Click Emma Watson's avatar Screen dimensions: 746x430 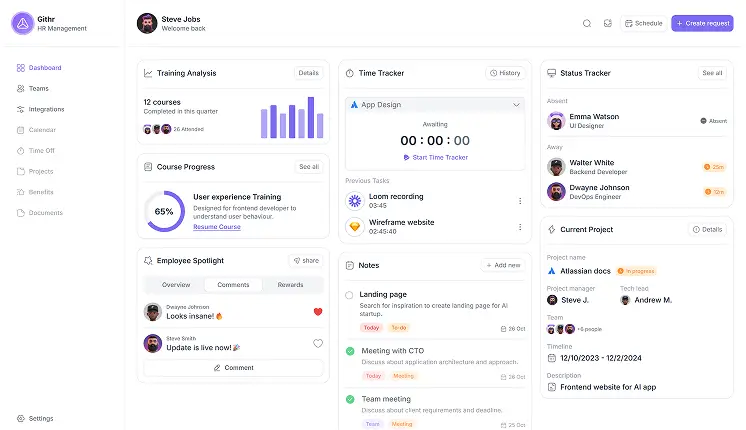[x=556, y=121]
